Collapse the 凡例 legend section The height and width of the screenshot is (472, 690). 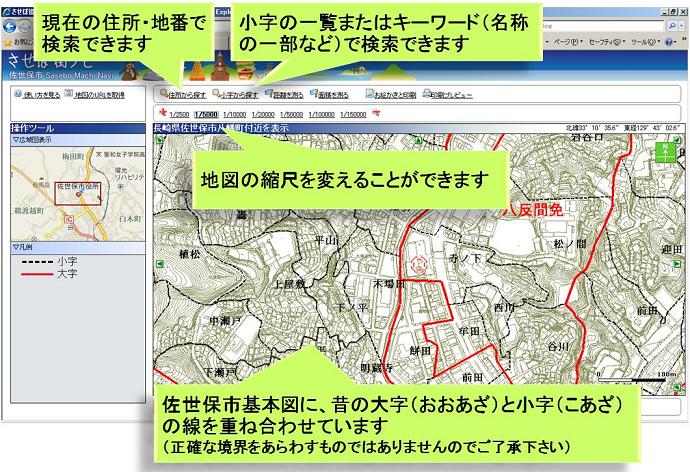(x=78, y=248)
